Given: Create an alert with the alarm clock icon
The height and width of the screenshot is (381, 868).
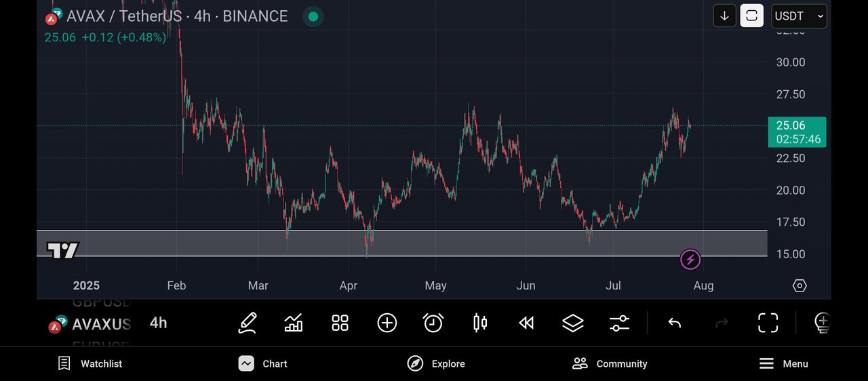Looking at the screenshot, I should (433, 323).
